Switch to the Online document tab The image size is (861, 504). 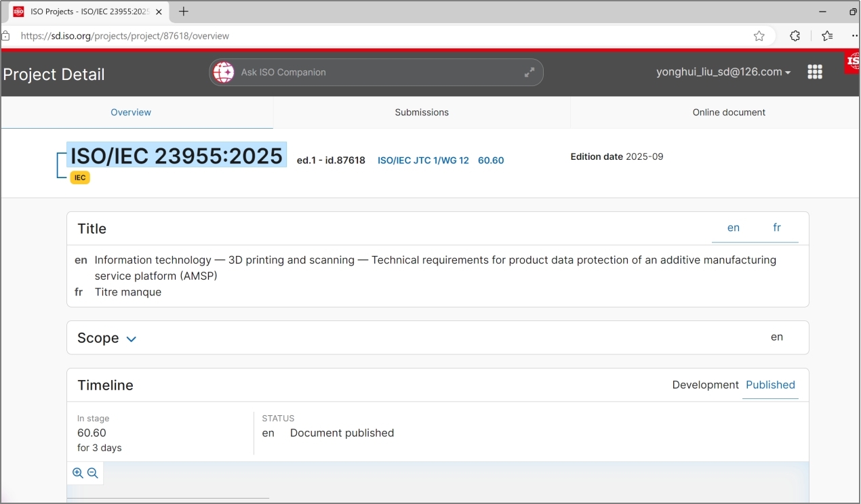point(729,112)
